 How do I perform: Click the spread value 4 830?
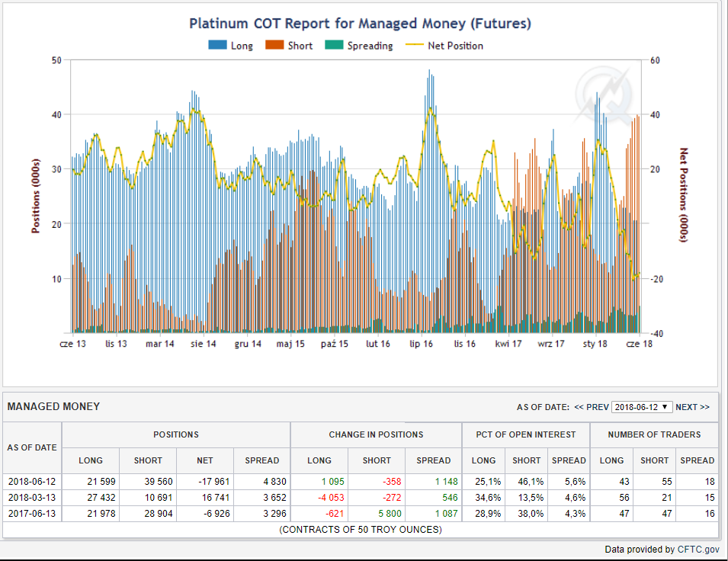tap(275, 482)
